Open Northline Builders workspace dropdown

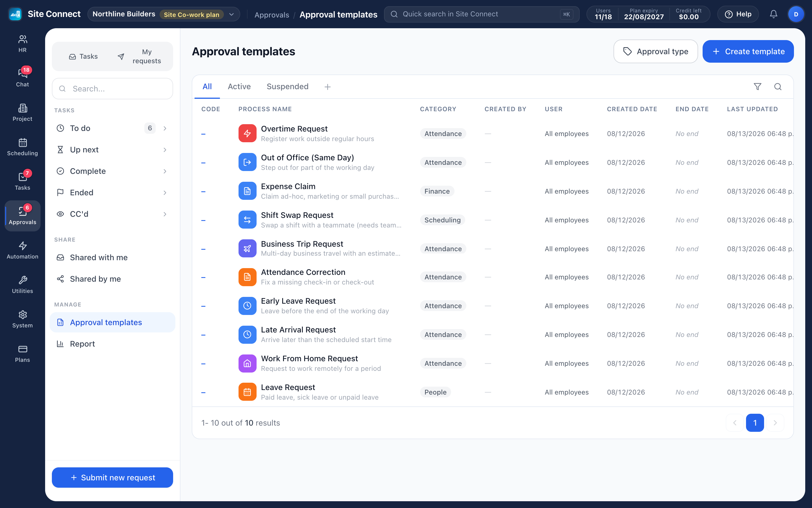164,14
